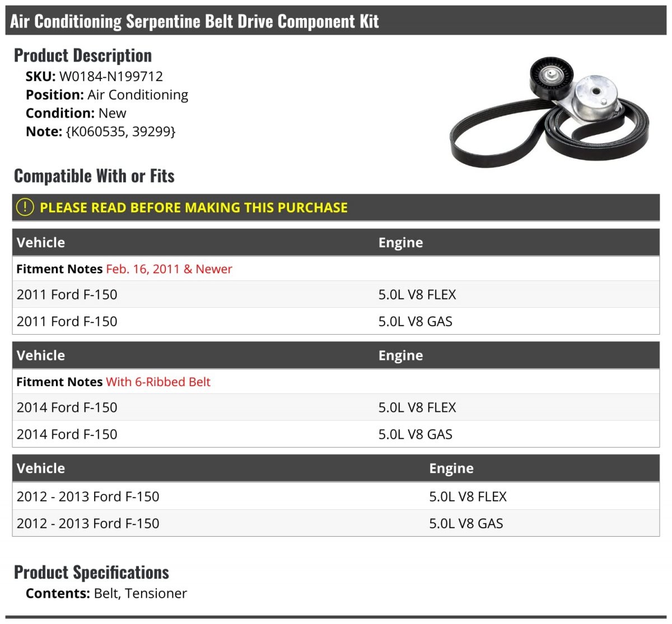The width and height of the screenshot is (672, 624).
Task: Click the Contents: Belt, Tensioner line
Action: point(106,593)
